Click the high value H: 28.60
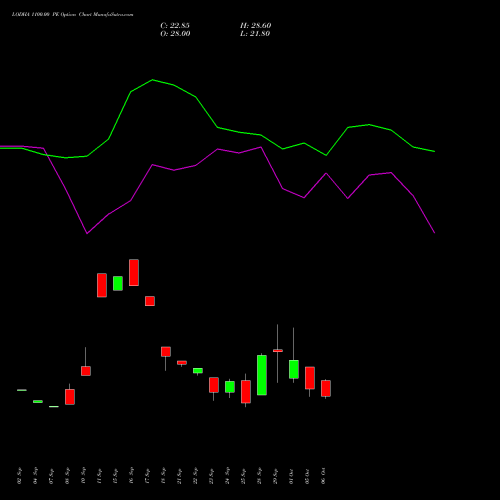This screenshot has height=500, width=500. pos(256,26)
